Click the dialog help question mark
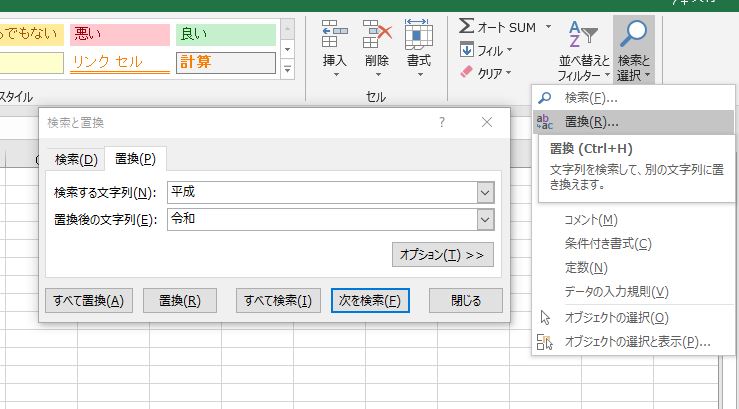This screenshot has height=409, width=739. click(442, 123)
